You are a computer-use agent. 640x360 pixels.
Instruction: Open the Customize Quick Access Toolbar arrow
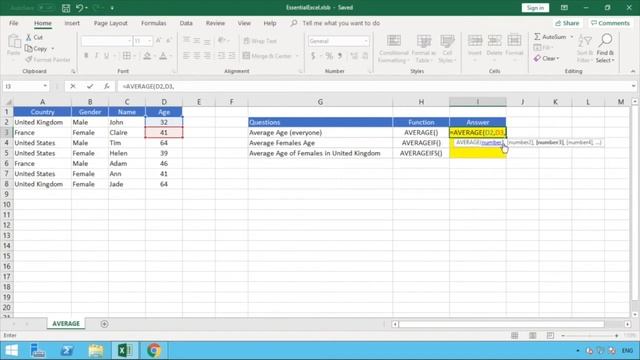(x=112, y=8)
